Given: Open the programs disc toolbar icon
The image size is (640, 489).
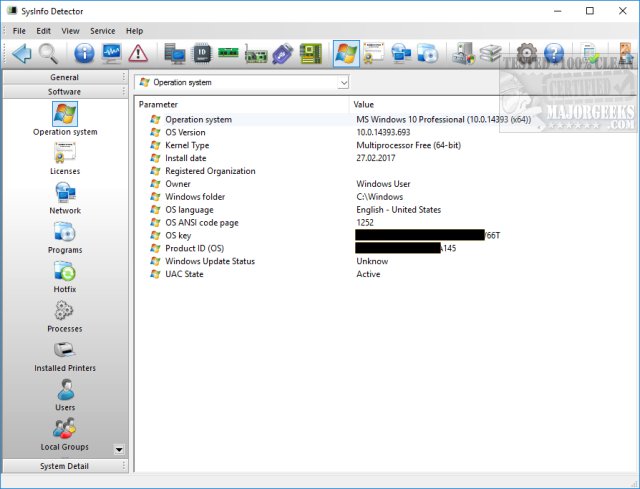Looking at the screenshot, I should point(428,53).
